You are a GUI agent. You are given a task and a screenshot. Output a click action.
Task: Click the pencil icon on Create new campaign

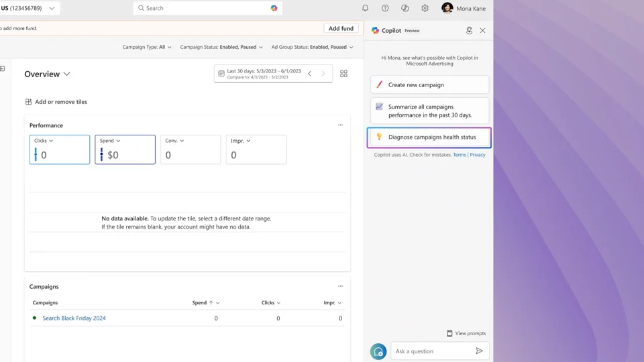click(x=380, y=84)
